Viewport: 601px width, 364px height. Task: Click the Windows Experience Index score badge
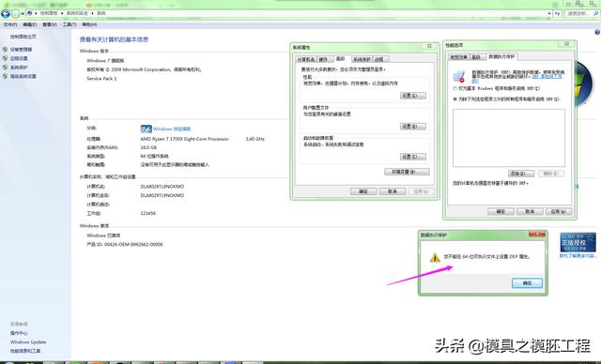tap(146, 129)
